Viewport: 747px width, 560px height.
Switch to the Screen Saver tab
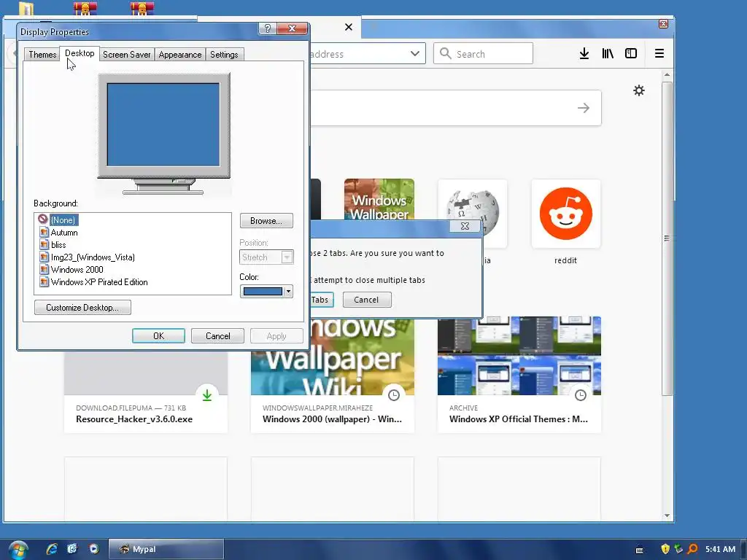[x=127, y=55]
